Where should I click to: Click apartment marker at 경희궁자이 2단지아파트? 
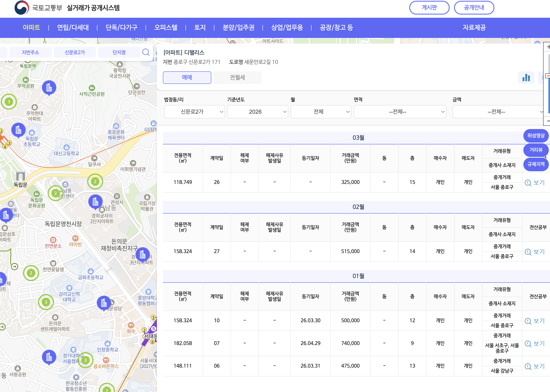click(x=95, y=202)
